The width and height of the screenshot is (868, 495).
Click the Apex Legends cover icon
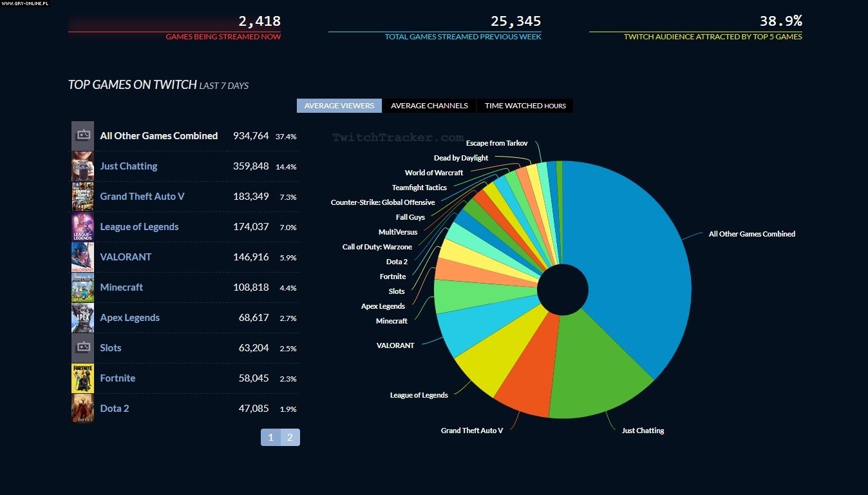82,318
